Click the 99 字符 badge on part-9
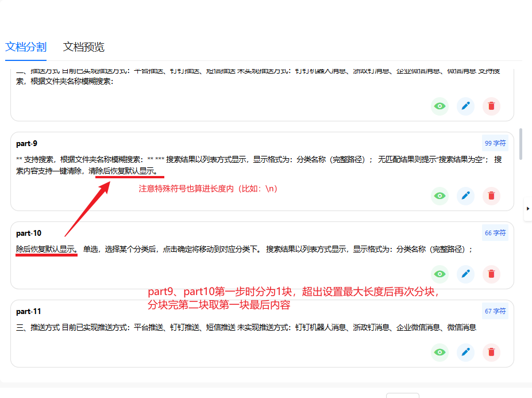This screenshot has height=398, width=532. pos(495,143)
